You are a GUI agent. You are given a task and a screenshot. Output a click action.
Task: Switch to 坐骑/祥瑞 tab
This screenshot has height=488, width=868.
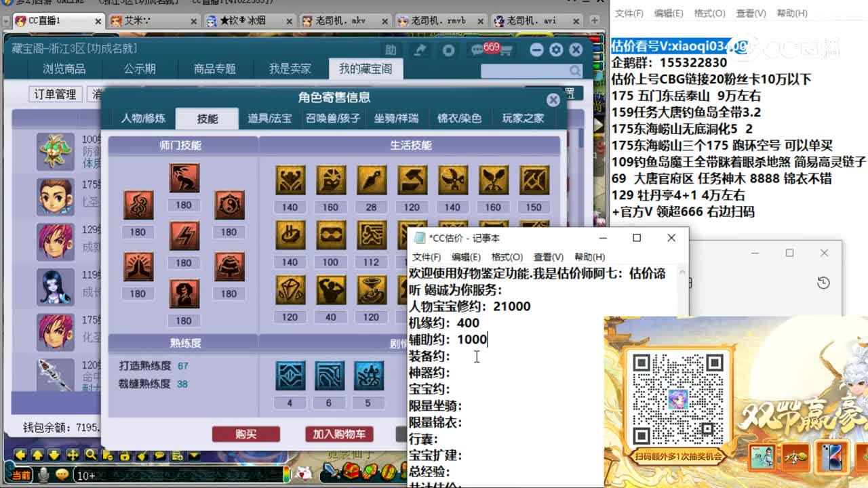coord(396,118)
